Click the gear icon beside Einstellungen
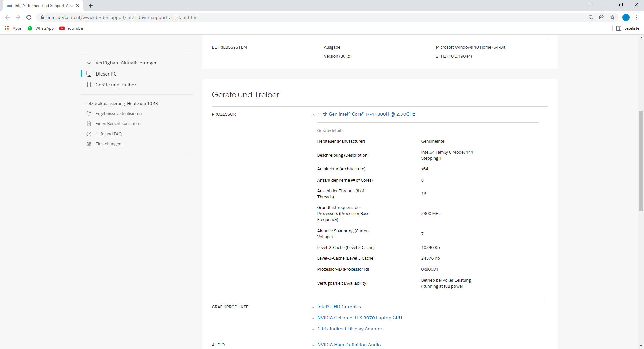Image resolution: width=644 pixels, height=349 pixels. (89, 144)
